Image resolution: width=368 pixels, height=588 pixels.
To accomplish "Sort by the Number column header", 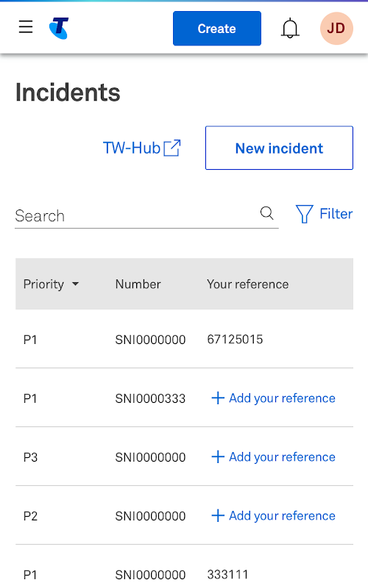I will [138, 284].
